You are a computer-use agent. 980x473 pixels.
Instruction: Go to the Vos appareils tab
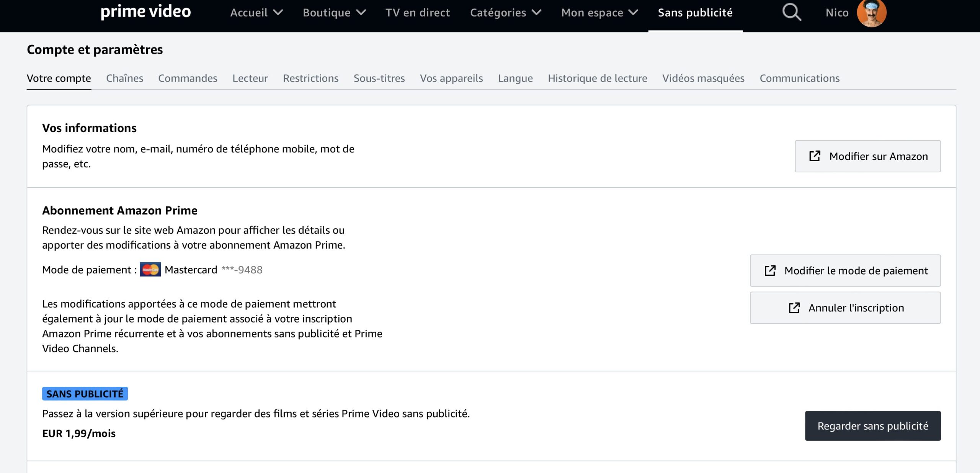tap(451, 78)
